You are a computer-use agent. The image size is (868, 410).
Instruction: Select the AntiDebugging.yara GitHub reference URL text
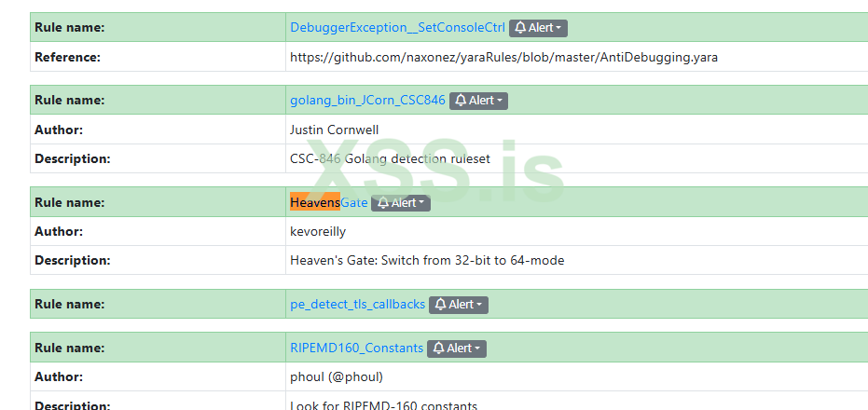pyautogui.click(x=503, y=57)
